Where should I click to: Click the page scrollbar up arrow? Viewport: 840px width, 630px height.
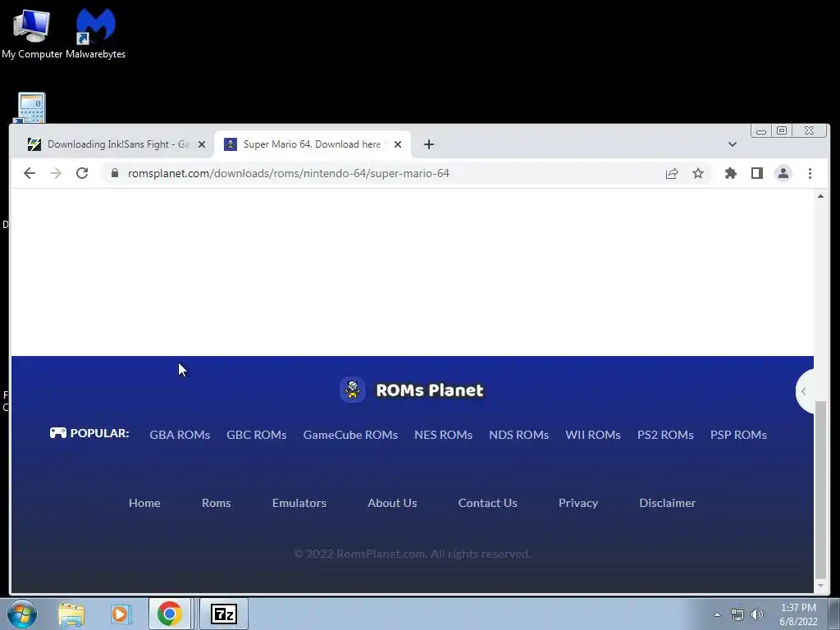[x=820, y=197]
